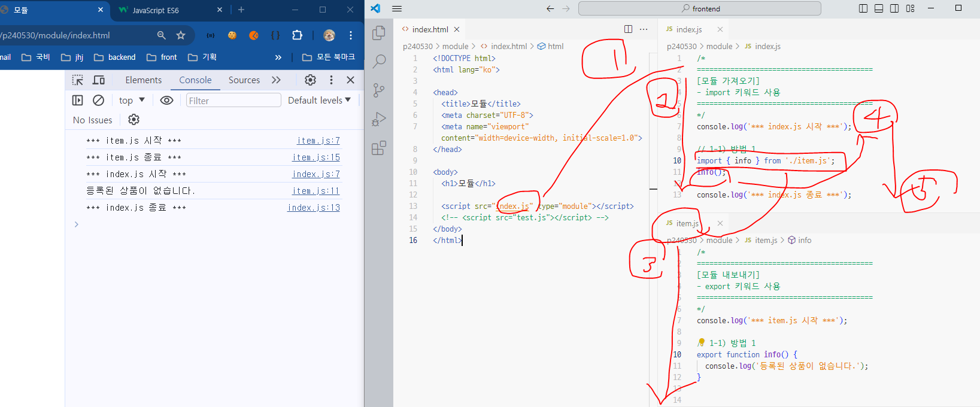Open the 모든 북마크 folder
The image size is (980, 407).
[329, 57]
